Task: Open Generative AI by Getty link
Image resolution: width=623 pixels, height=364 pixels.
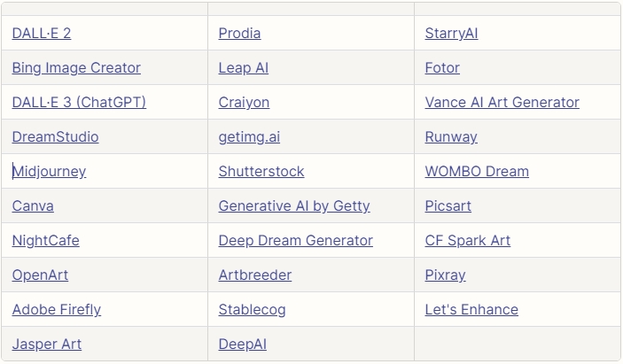Action: click(294, 206)
